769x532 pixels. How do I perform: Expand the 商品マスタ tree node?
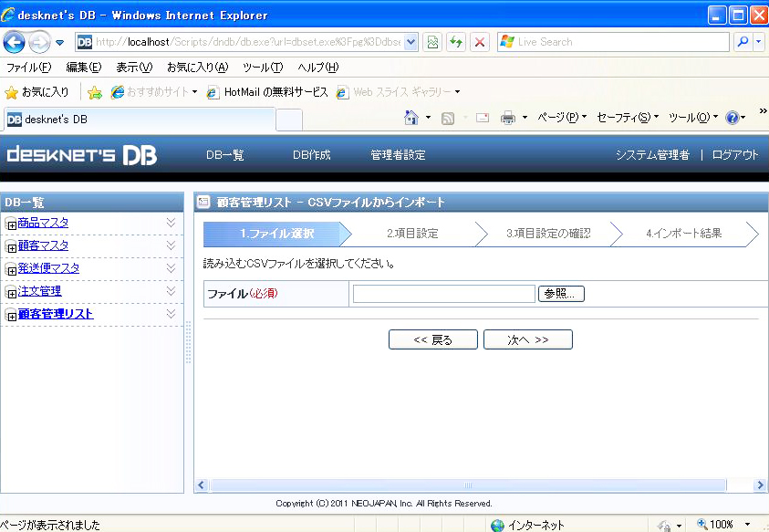(11, 224)
